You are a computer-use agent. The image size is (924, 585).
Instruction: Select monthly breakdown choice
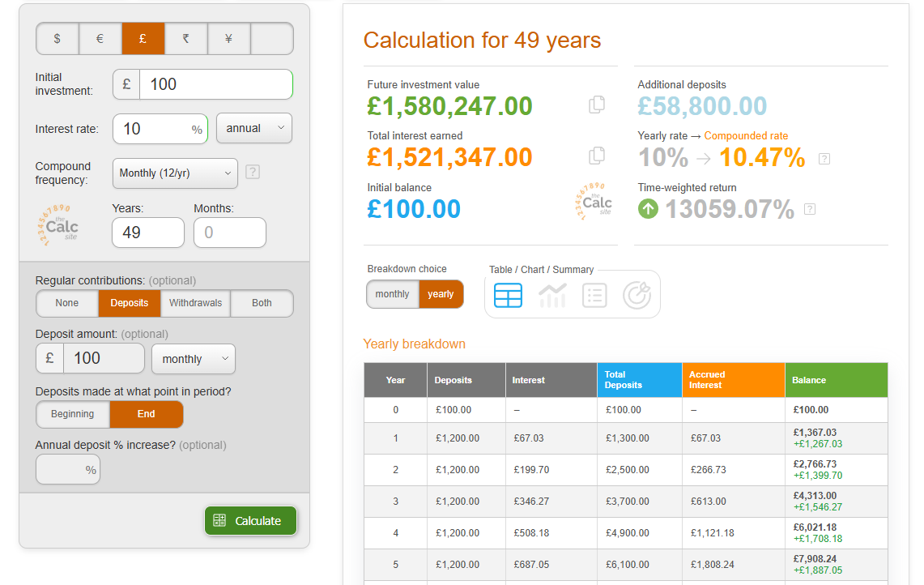tap(393, 294)
